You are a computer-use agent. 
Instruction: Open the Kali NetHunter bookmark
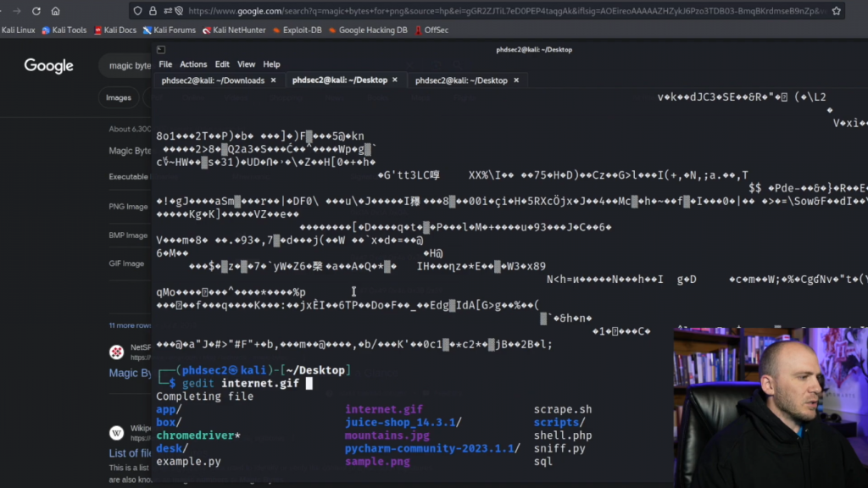point(234,30)
